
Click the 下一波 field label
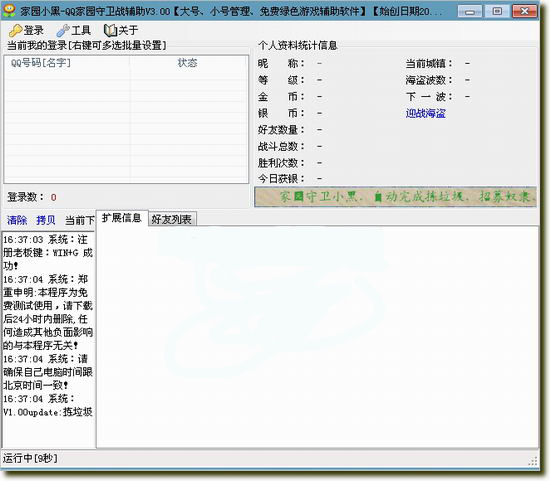[429, 96]
